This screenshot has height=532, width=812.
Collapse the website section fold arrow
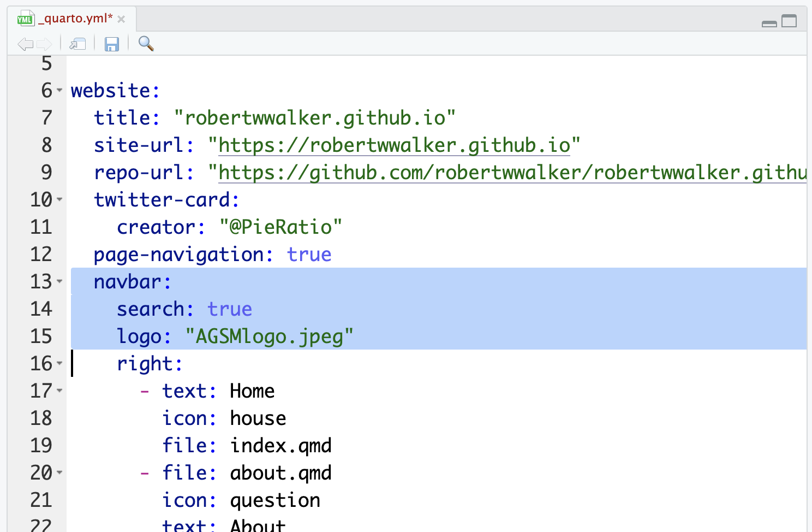(59, 90)
